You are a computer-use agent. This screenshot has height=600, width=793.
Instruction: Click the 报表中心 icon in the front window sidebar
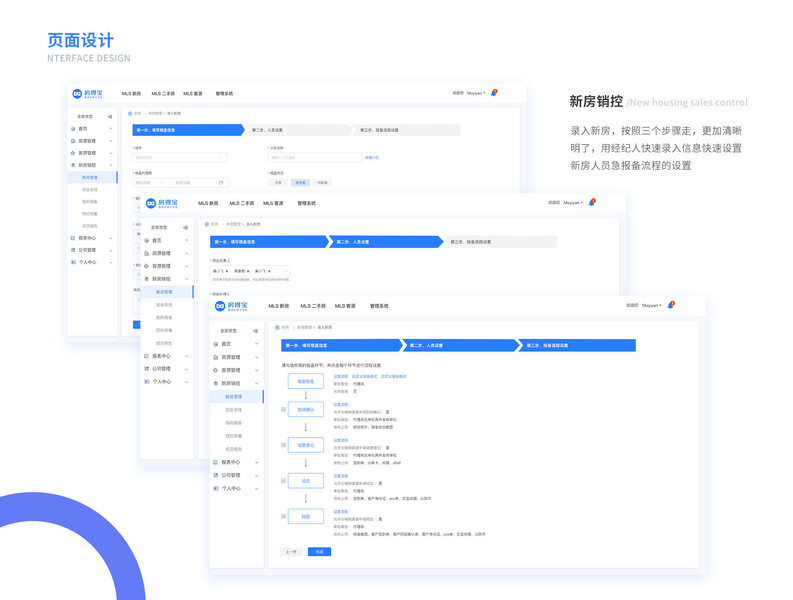point(216,462)
